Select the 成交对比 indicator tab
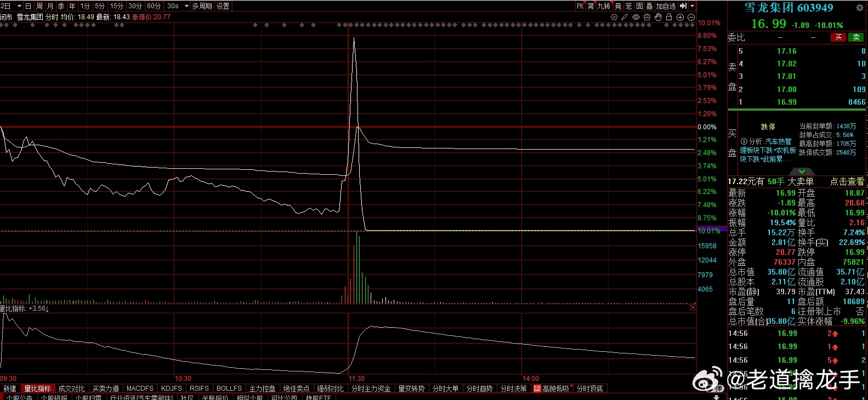 71,388
